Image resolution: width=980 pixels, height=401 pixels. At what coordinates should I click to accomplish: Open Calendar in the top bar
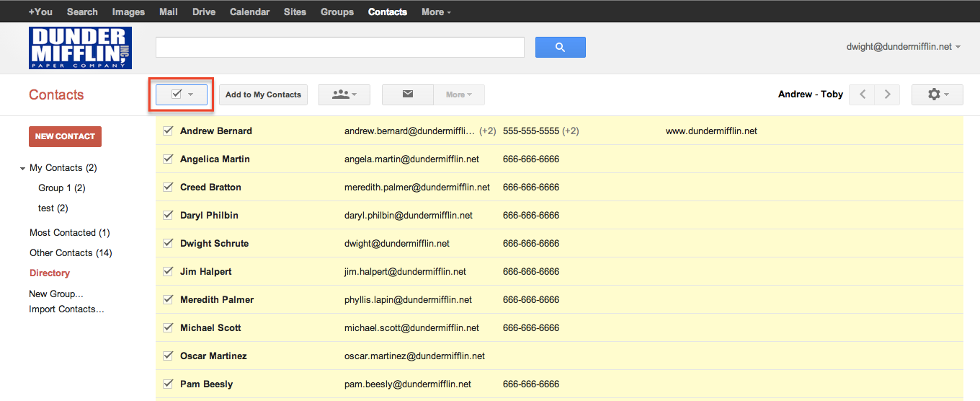249,12
